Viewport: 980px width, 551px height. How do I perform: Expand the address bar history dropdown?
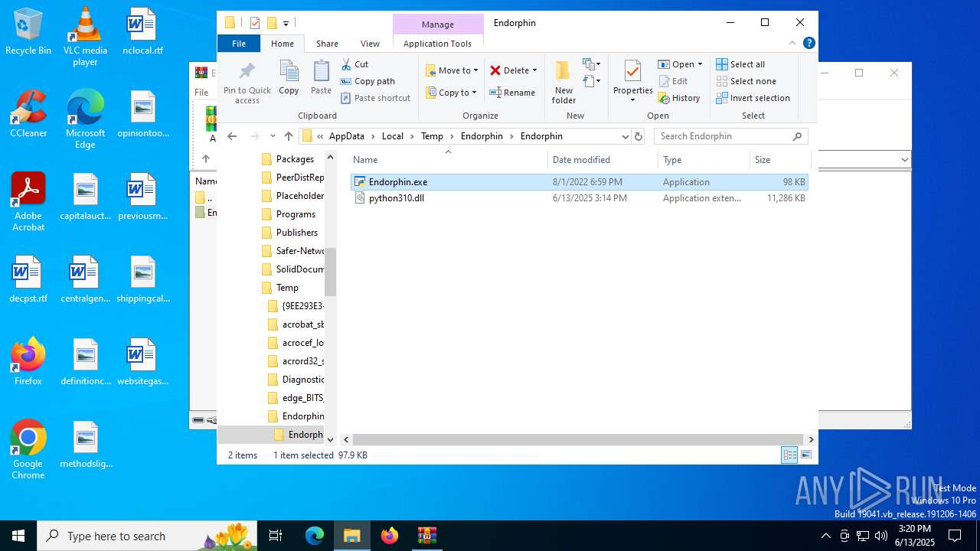pyautogui.click(x=625, y=136)
